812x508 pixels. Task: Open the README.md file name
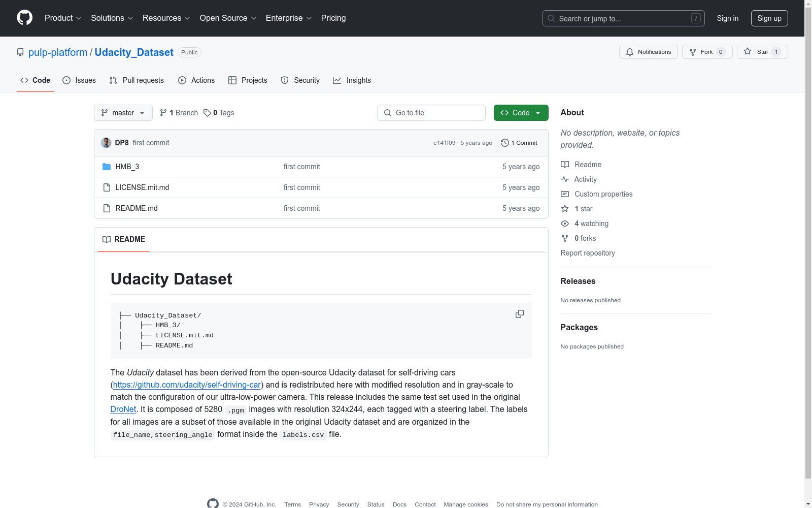coord(137,208)
